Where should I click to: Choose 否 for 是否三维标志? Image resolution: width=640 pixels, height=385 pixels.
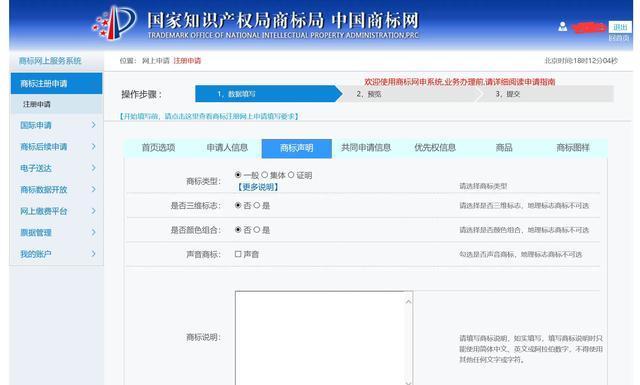(x=238, y=205)
